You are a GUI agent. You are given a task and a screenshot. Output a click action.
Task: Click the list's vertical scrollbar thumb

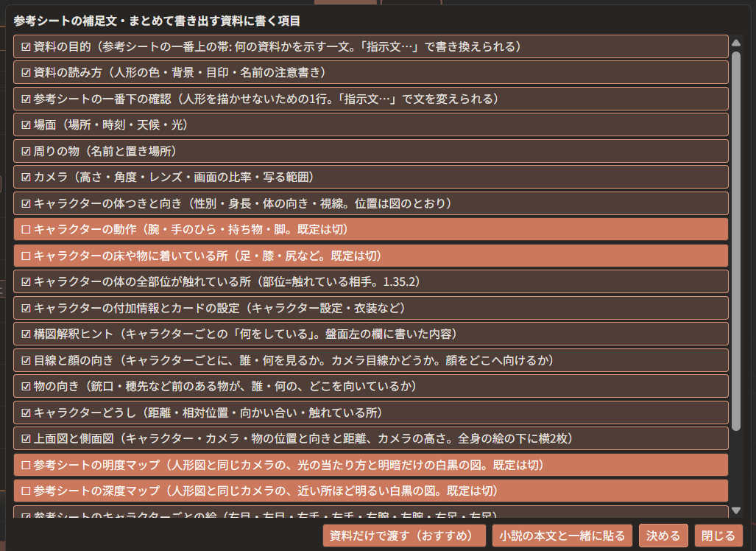click(735, 241)
